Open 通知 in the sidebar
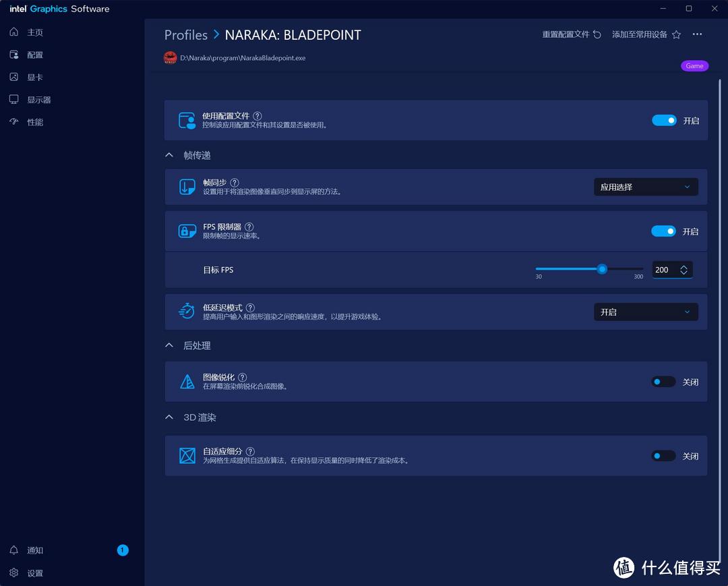The height and width of the screenshot is (586, 728). [x=35, y=550]
